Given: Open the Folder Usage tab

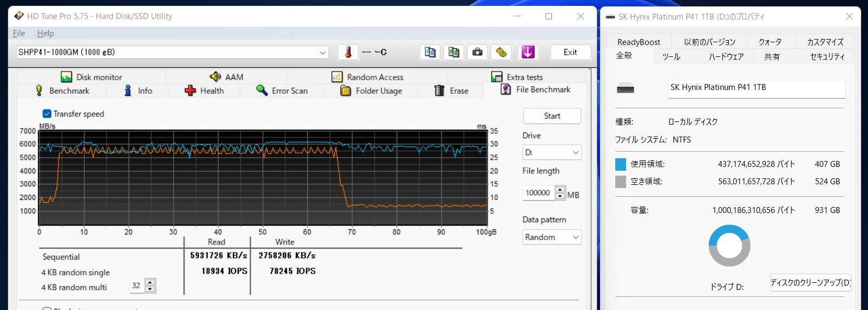Looking at the screenshot, I should pyautogui.click(x=371, y=91).
